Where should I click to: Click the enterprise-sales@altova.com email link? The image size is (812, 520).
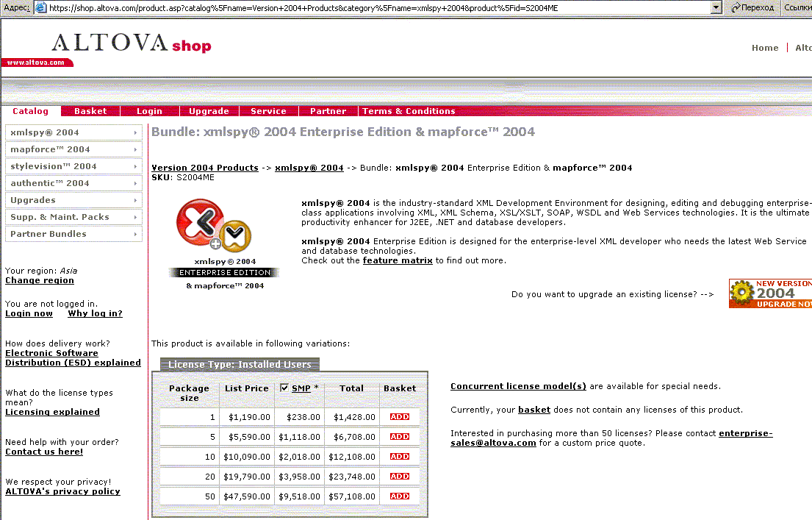click(611, 438)
